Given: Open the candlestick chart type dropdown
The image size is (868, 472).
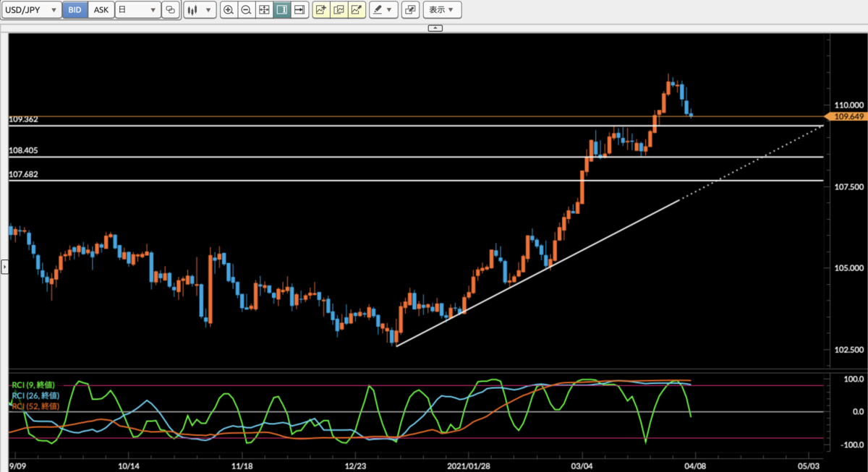Looking at the screenshot, I should click(x=200, y=10).
